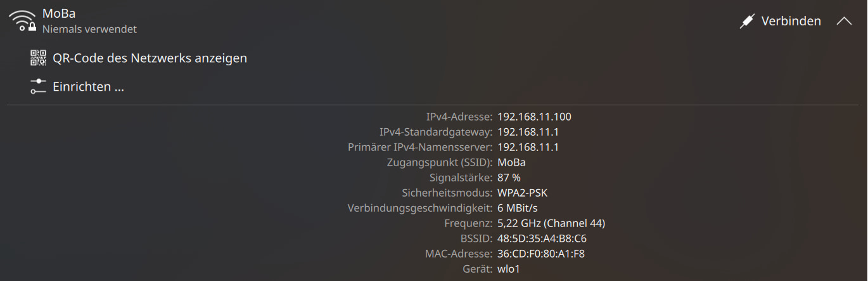Select the BSSID value 48:5D:35:A4:B8:C6

click(542, 239)
